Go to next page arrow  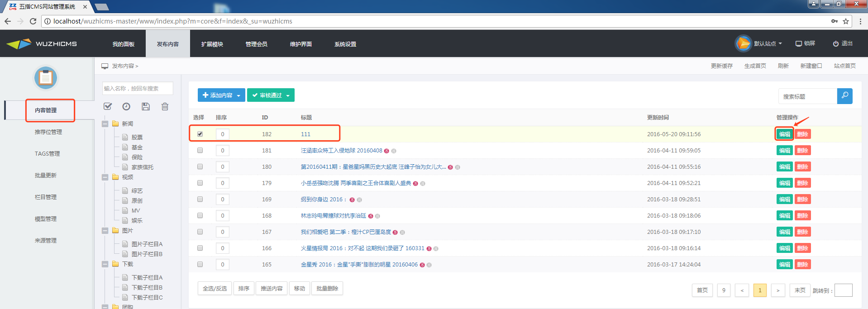pos(778,290)
